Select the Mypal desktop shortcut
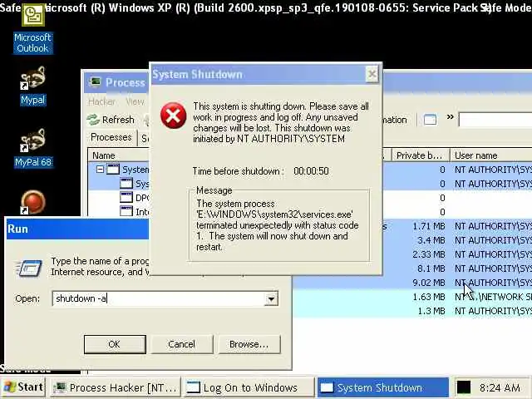 point(32,86)
